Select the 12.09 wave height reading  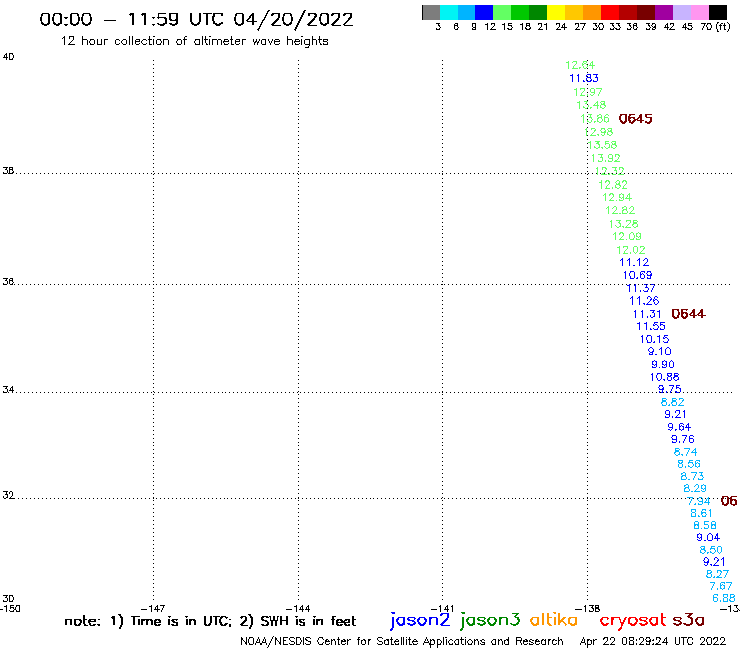[627, 236]
